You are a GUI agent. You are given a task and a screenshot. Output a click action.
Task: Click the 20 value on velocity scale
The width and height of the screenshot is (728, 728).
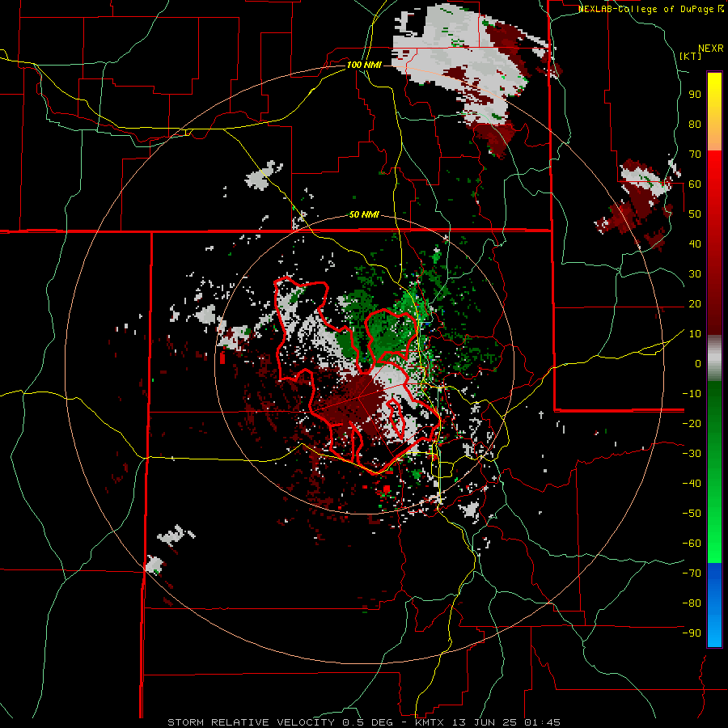695,304
